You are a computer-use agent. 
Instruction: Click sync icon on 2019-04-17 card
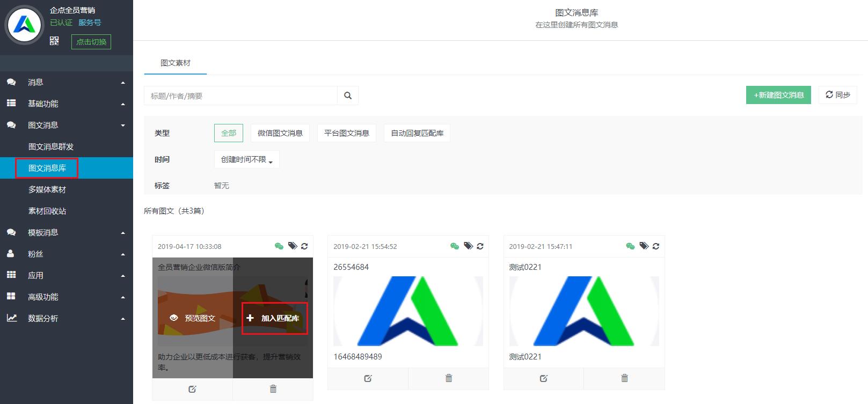[304, 246]
